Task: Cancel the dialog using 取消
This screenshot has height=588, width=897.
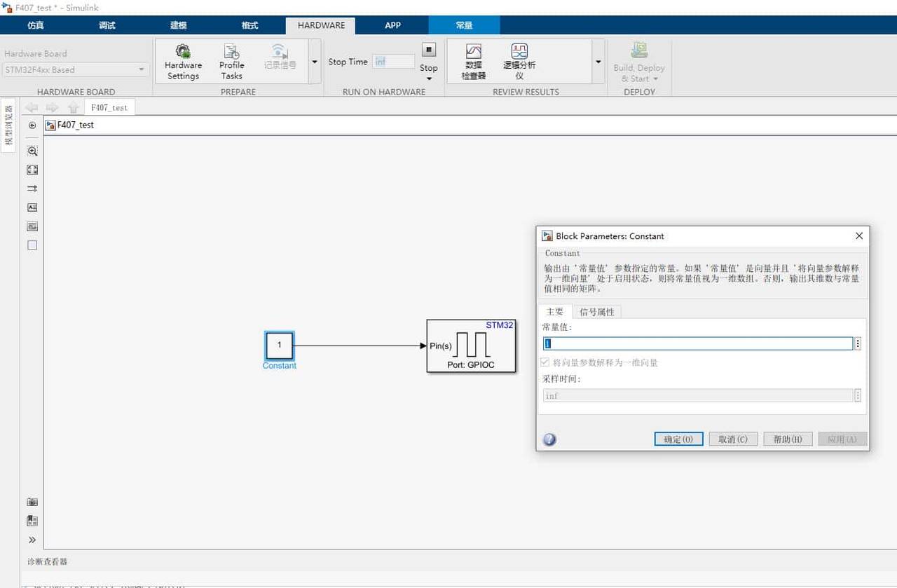Action: coord(732,439)
